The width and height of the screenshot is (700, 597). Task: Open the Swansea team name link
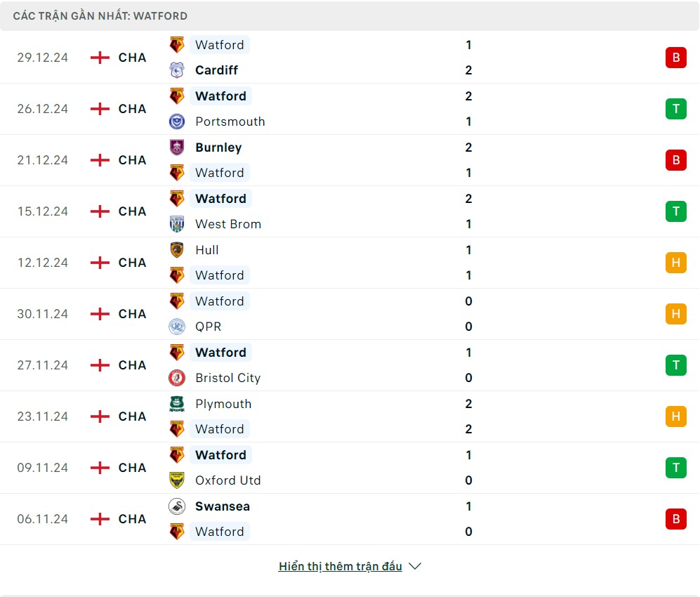coord(223,506)
